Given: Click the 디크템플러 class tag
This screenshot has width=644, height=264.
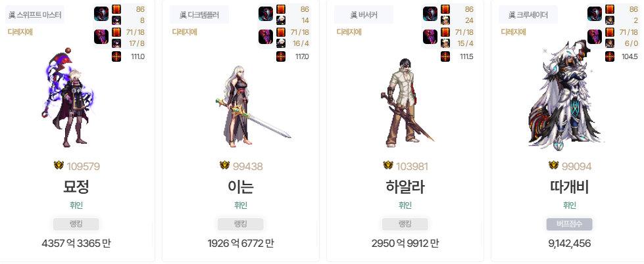Looking at the screenshot, I should [x=199, y=14].
